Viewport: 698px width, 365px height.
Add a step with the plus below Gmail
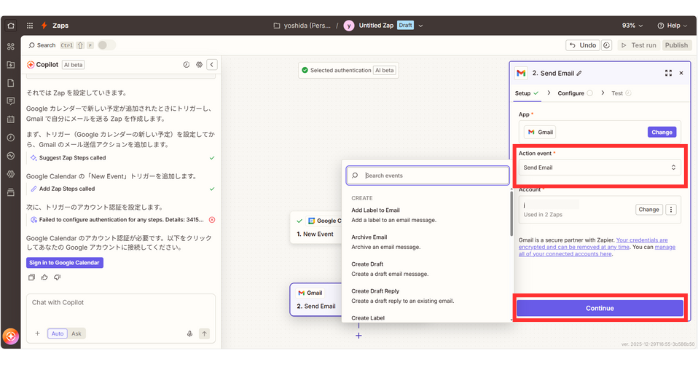358,336
